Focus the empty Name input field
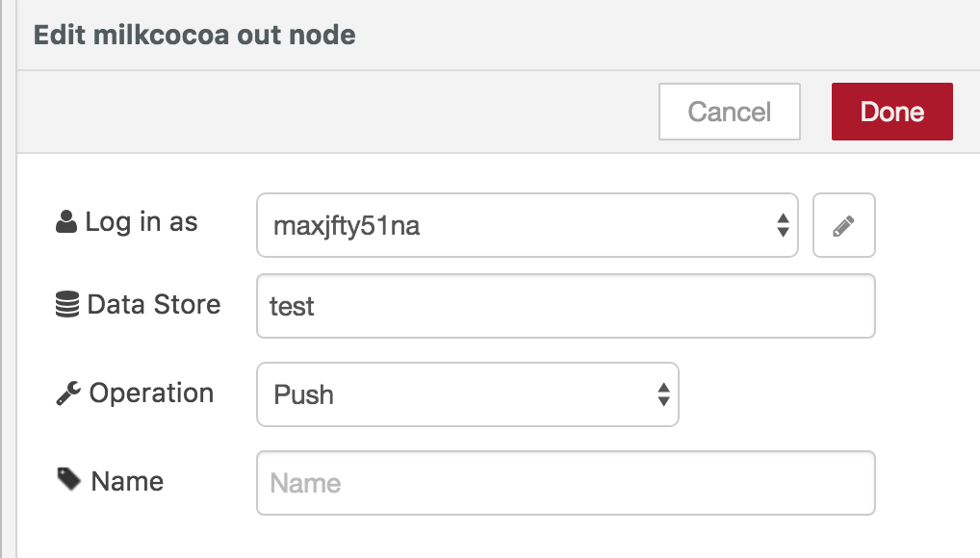This screenshot has height=558, width=980. click(565, 482)
